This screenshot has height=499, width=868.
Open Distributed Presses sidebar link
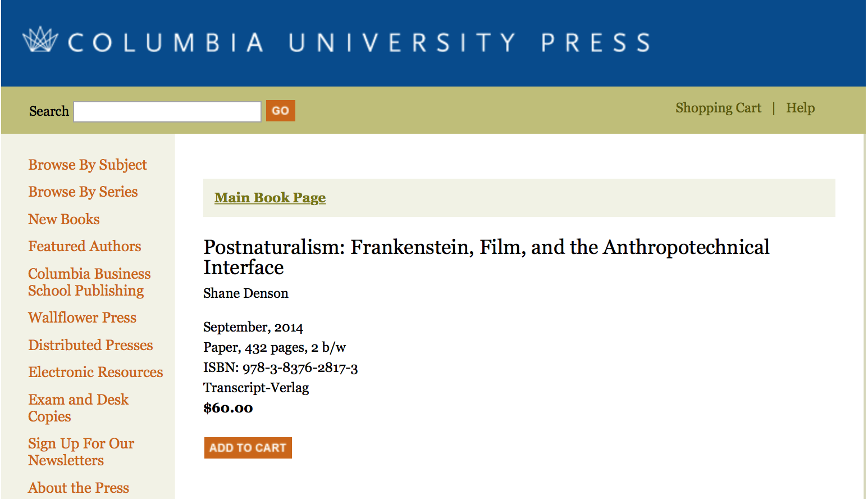pyautogui.click(x=90, y=345)
